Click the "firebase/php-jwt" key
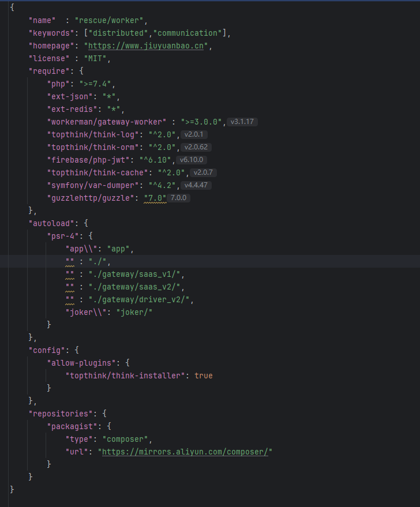This screenshot has height=507, width=420. 88,160
